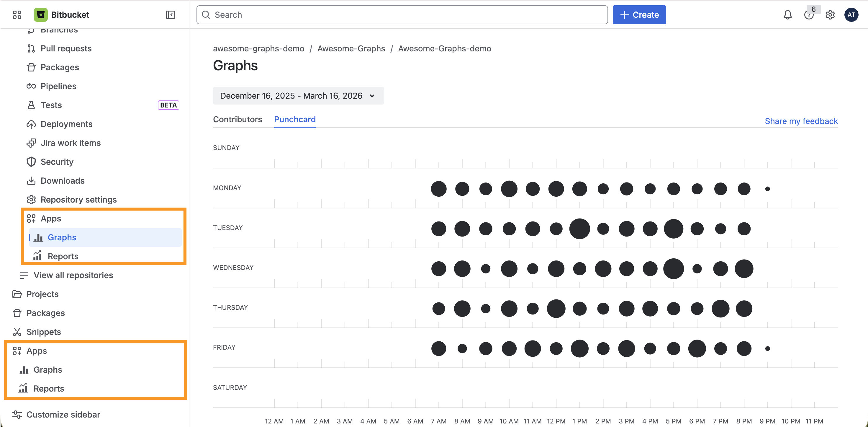Switch to the Contributors tab
Image resolution: width=868 pixels, height=427 pixels.
point(237,119)
